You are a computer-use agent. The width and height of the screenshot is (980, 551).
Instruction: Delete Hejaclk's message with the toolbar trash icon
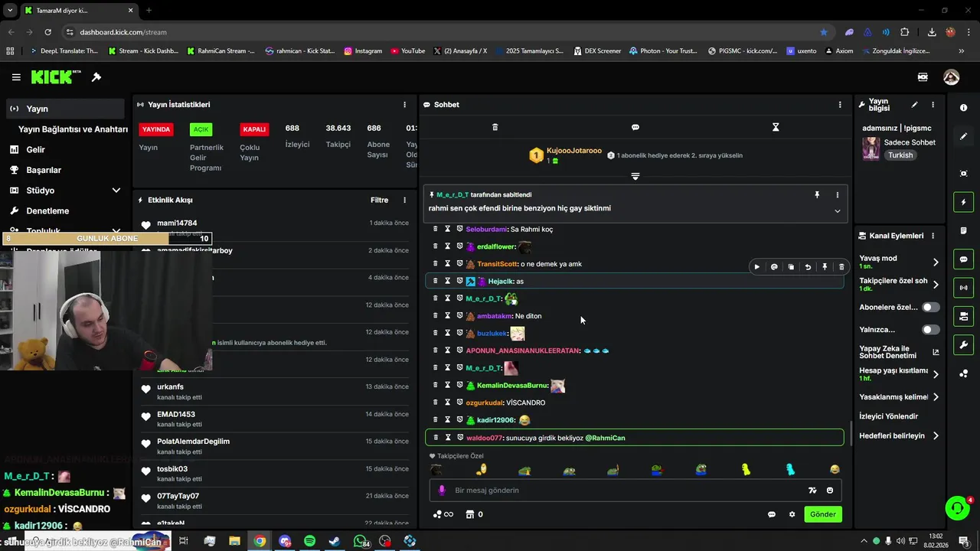(x=841, y=267)
